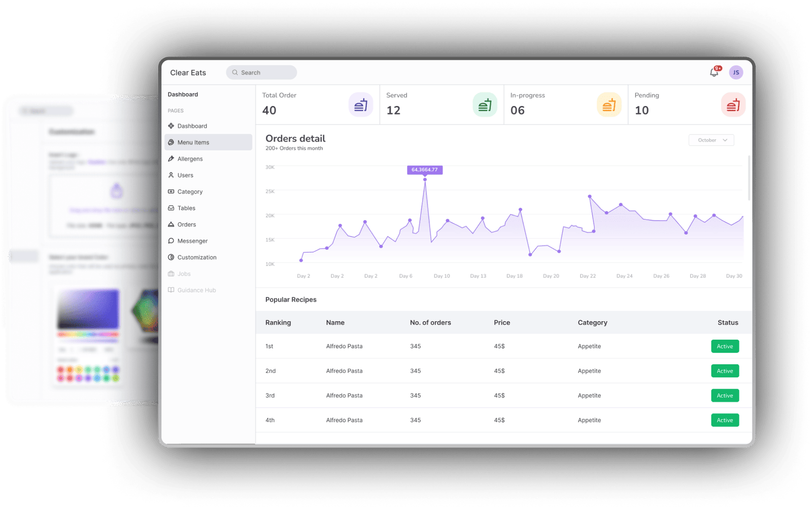Navigate to the Tables page

[x=186, y=208]
